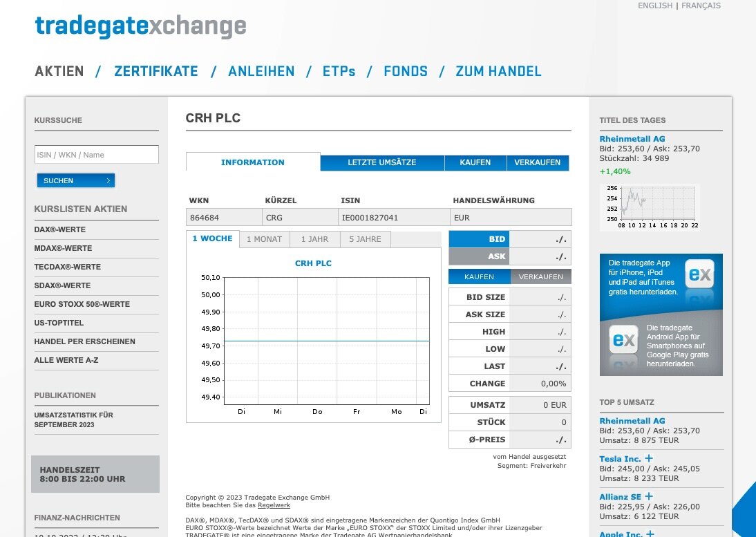Click the plus icon next to Apple Inc.
This screenshot has height=537, width=756.
click(650, 534)
